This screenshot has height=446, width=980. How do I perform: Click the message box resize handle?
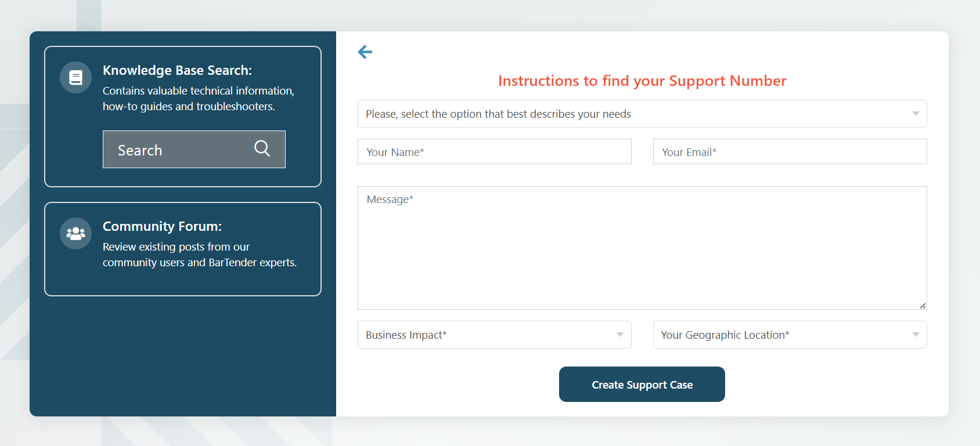pyautogui.click(x=923, y=305)
